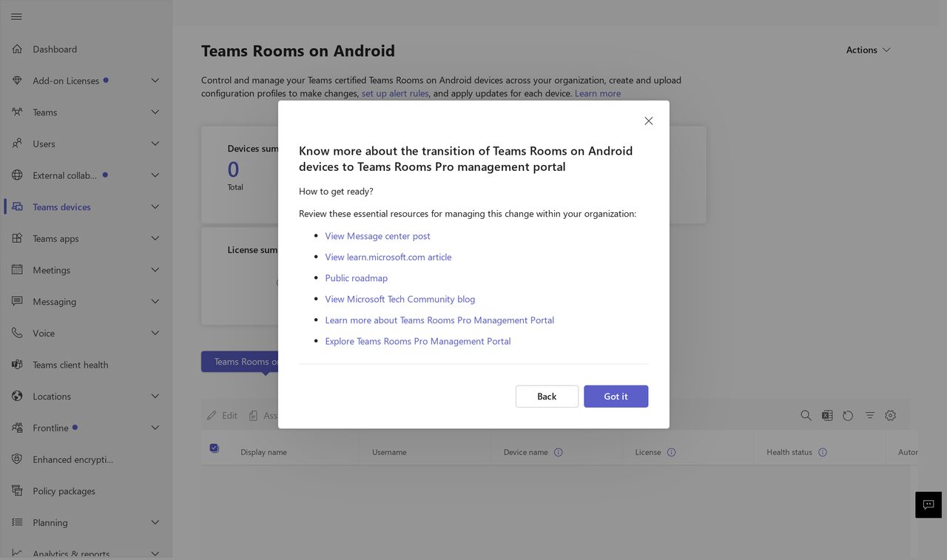Click the info icon next to Device name
Viewport: 947px width, 560px height.
(x=559, y=452)
